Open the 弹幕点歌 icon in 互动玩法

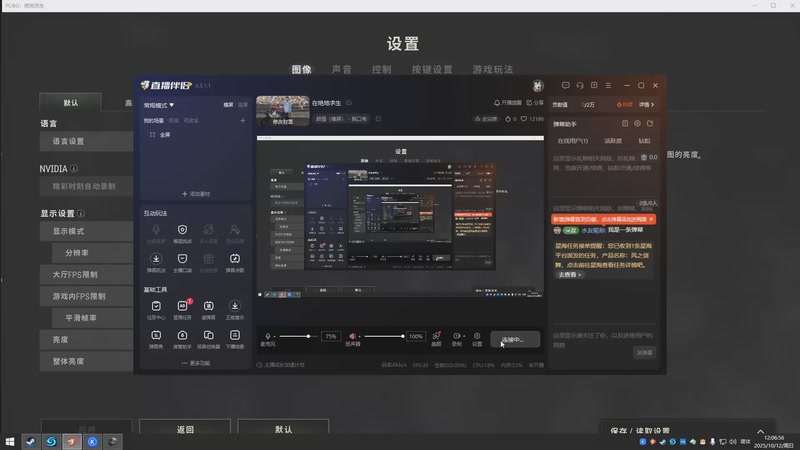[x=235, y=259]
